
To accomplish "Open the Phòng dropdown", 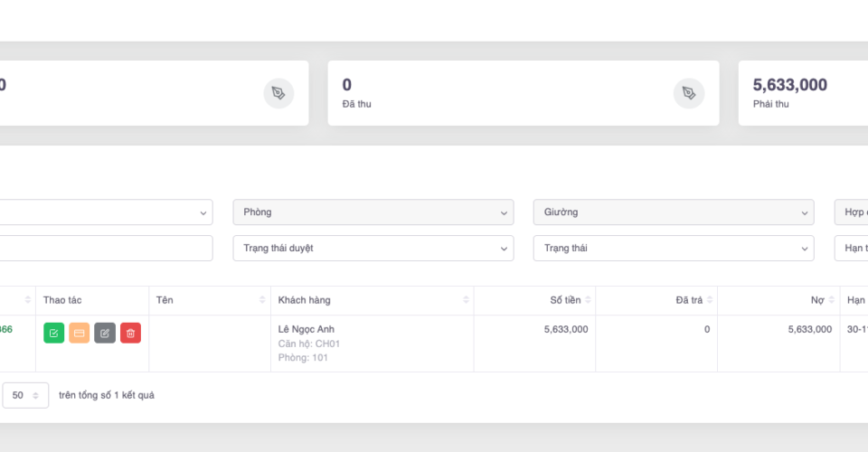I will pyautogui.click(x=373, y=212).
